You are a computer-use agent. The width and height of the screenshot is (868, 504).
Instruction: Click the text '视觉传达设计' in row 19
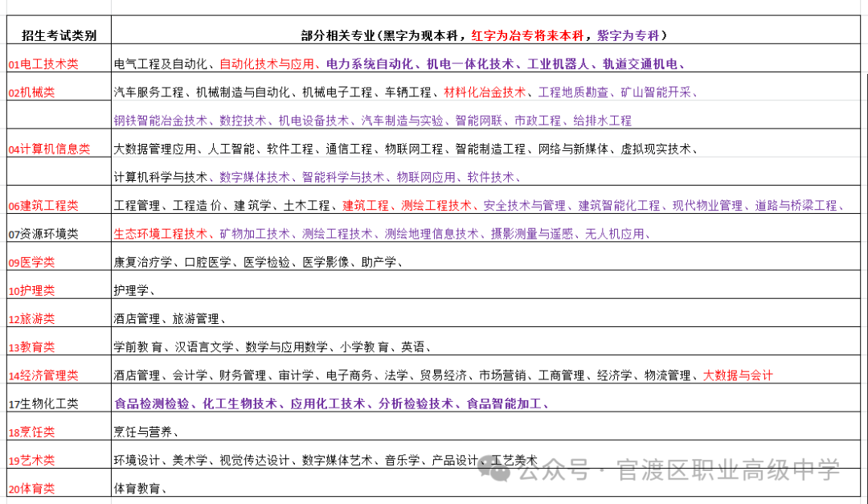(254, 461)
